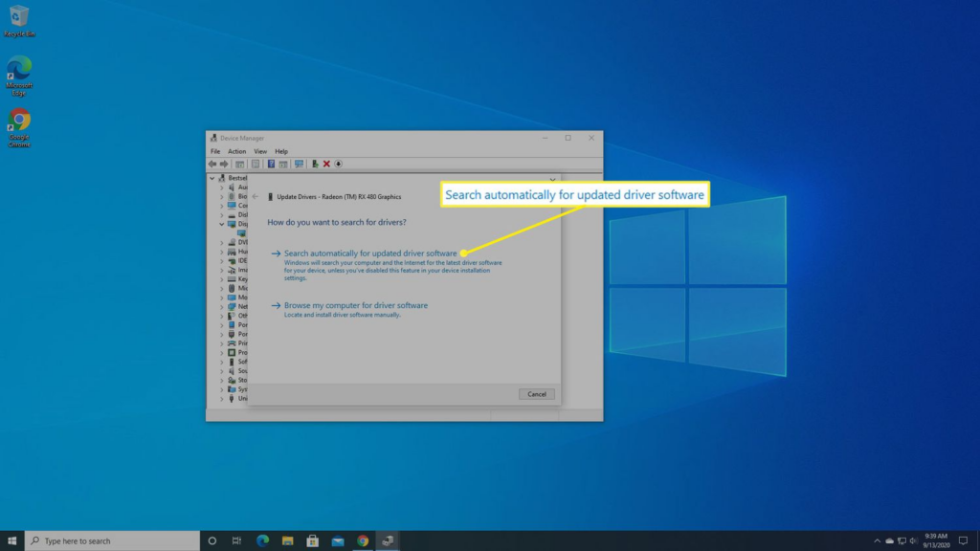Select the Sof software devices tree item

(237, 362)
